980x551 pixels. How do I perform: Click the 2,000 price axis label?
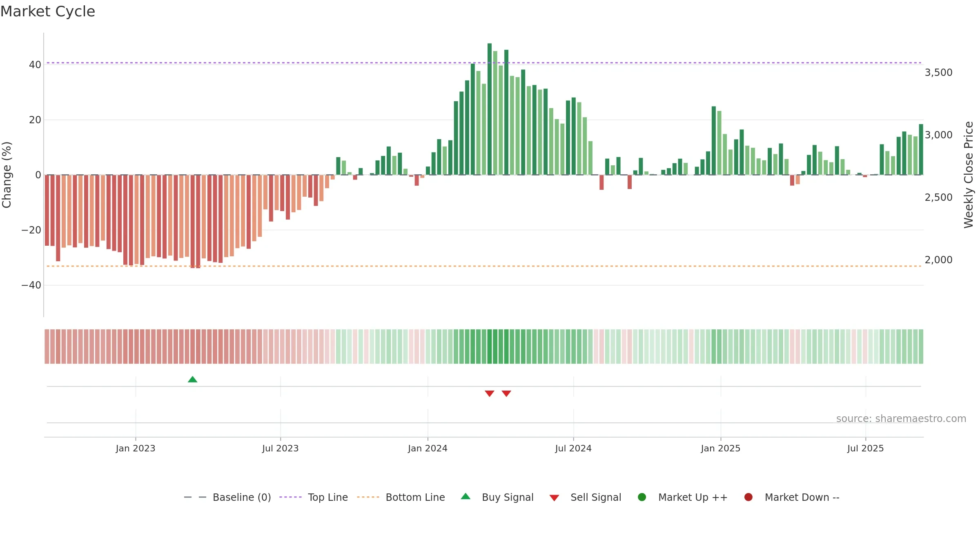point(938,260)
